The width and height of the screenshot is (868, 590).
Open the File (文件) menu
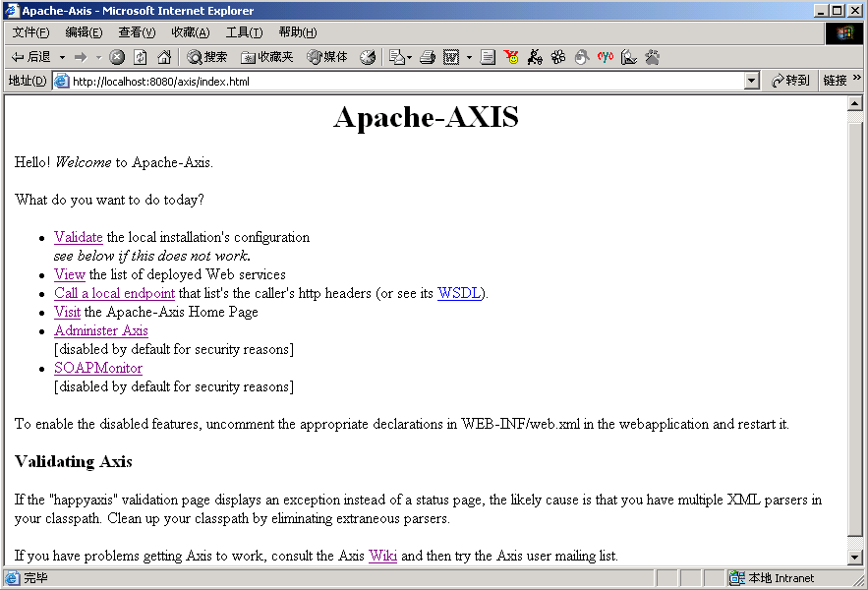[31, 32]
